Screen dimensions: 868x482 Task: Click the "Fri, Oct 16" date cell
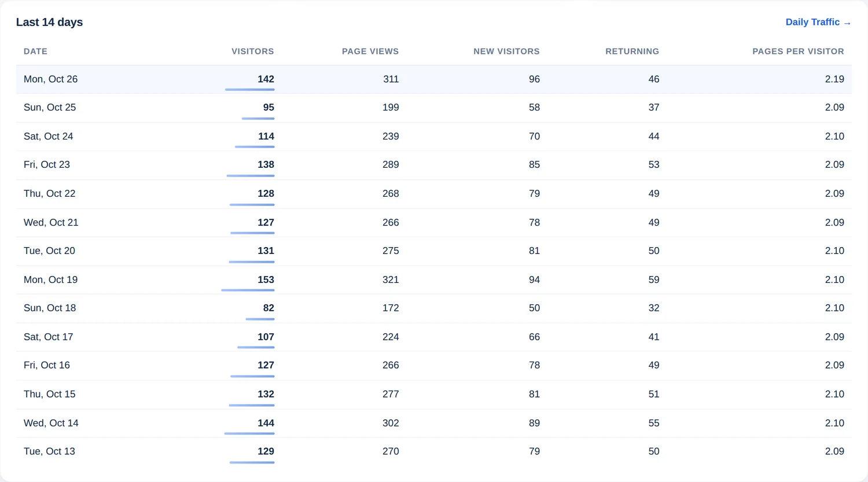coord(47,366)
